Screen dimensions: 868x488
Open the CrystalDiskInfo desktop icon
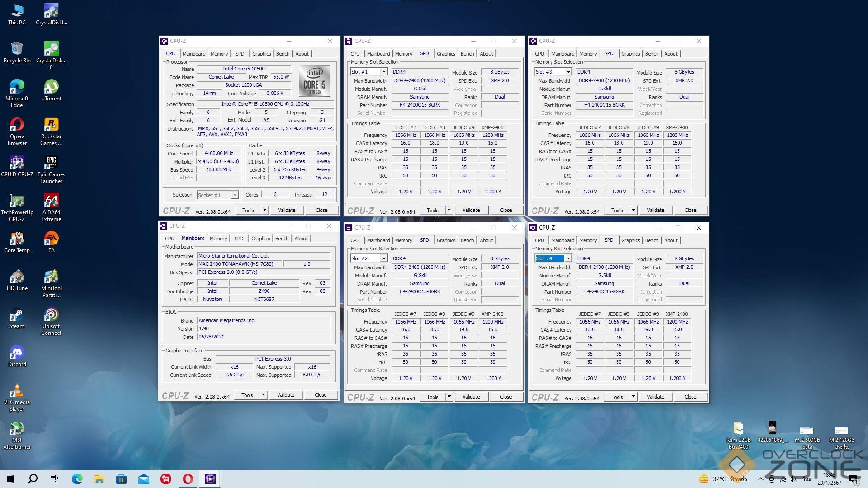(51, 11)
